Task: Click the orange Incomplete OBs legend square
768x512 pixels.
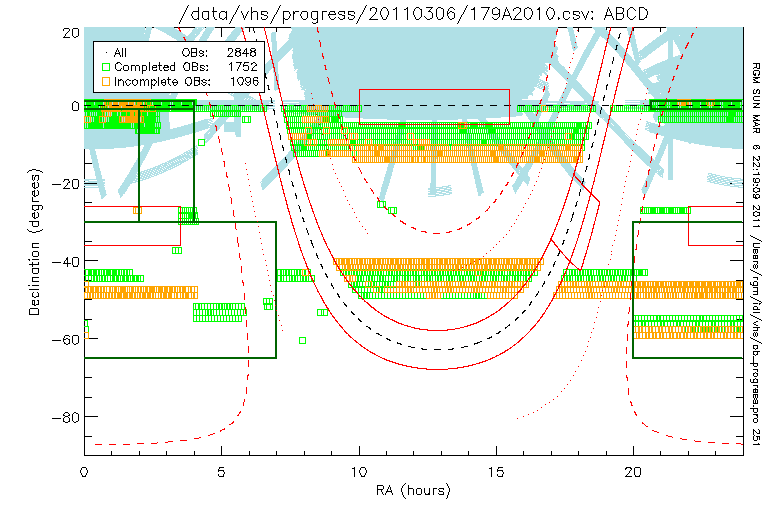Action: pos(105,80)
